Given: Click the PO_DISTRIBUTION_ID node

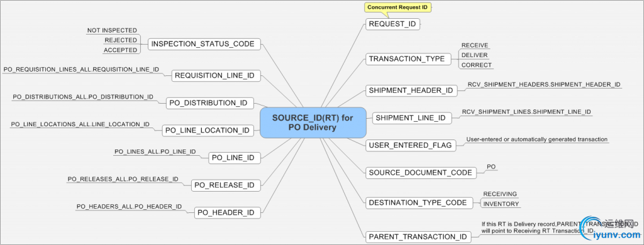Looking at the screenshot, I should tap(210, 103).
